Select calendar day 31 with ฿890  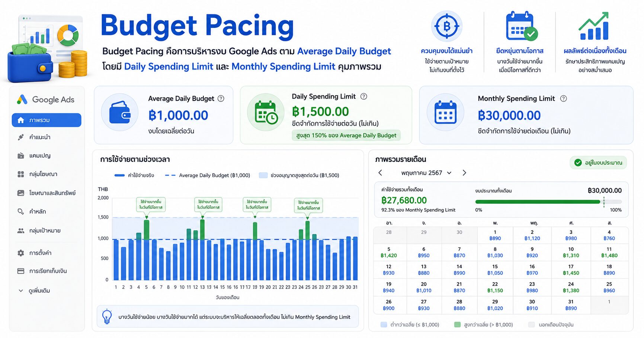click(571, 305)
